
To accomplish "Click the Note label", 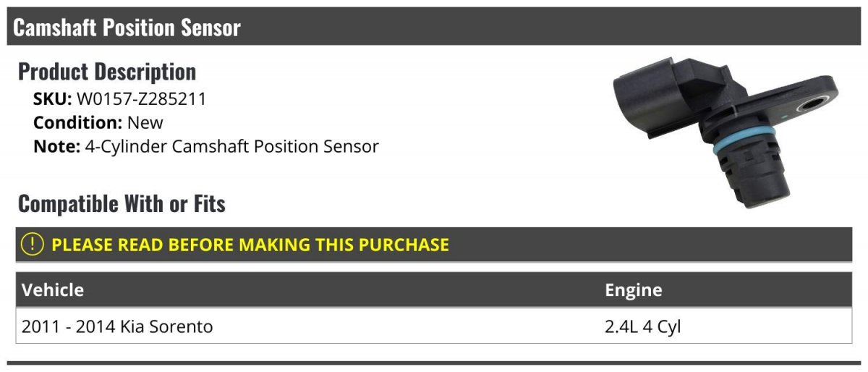I will 56,146.
